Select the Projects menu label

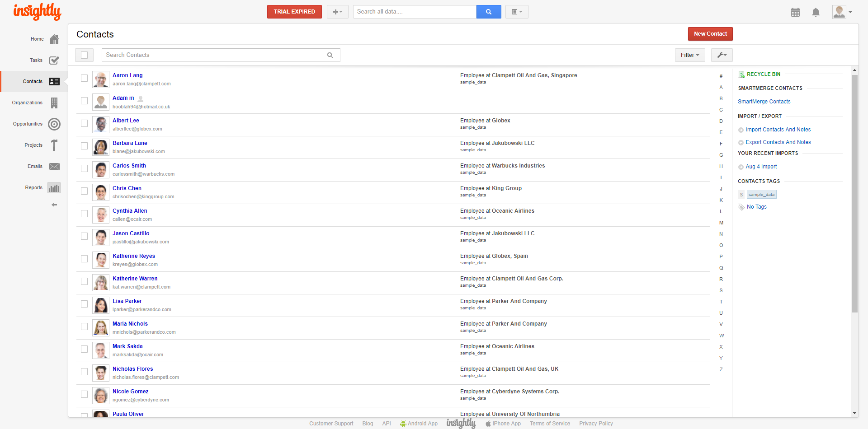point(33,145)
